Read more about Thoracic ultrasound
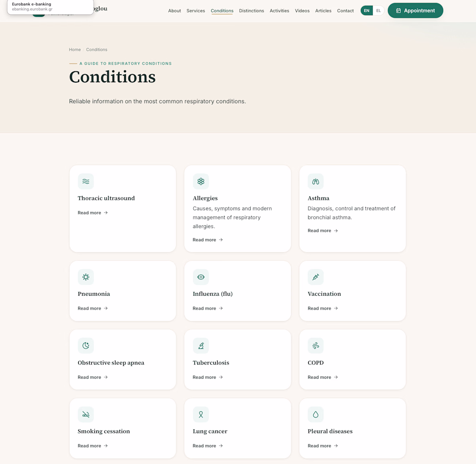 tap(93, 213)
